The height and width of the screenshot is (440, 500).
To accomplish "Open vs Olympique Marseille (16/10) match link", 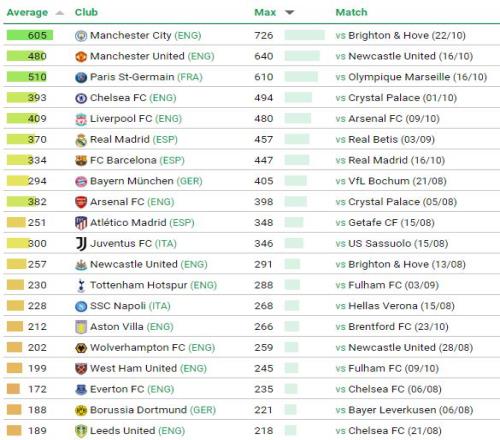I will pyautogui.click(x=411, y=77).
